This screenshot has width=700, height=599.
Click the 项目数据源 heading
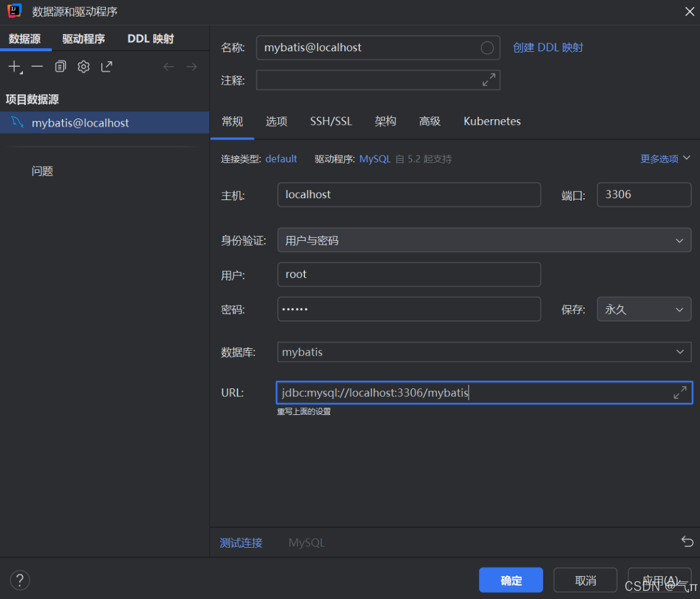pyautogui.click(x=32, y=99)
